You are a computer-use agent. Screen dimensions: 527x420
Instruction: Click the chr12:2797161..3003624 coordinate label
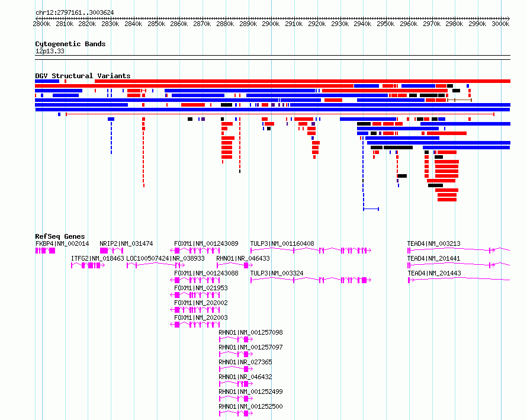75,12
